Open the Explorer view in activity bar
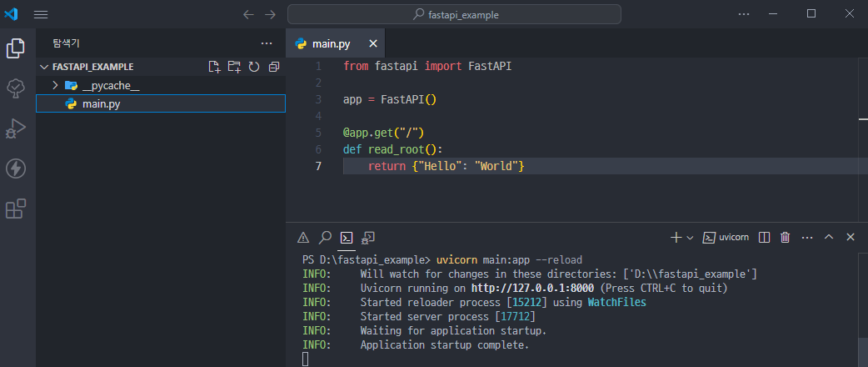Viewport: 868px width, 367px height. point(16,48)
